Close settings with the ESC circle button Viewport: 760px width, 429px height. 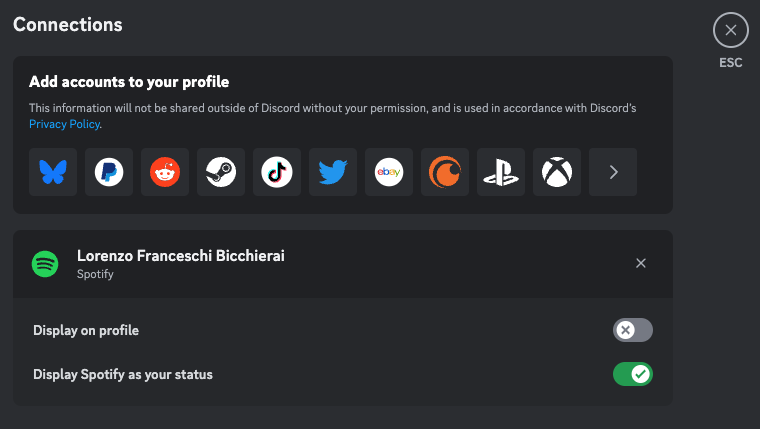point(730,30)
